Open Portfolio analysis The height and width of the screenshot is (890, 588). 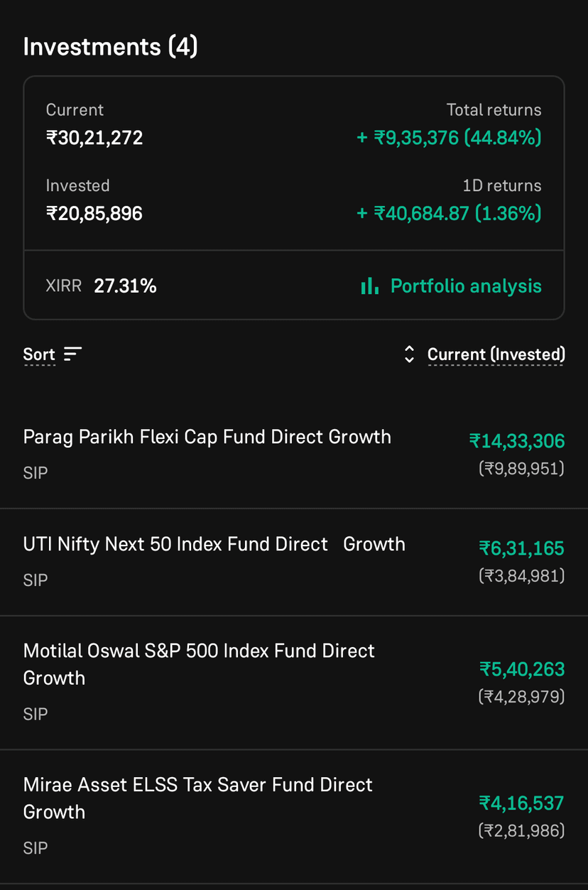click(x=466, y=286)
